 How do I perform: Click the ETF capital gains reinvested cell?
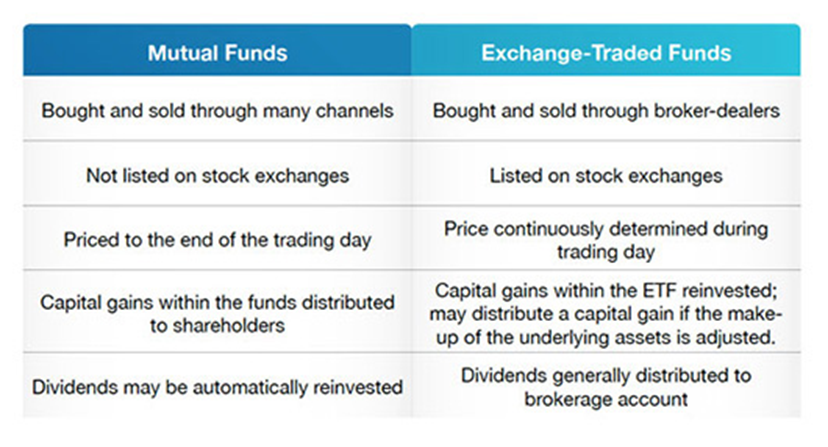click(x=606, y=312)
